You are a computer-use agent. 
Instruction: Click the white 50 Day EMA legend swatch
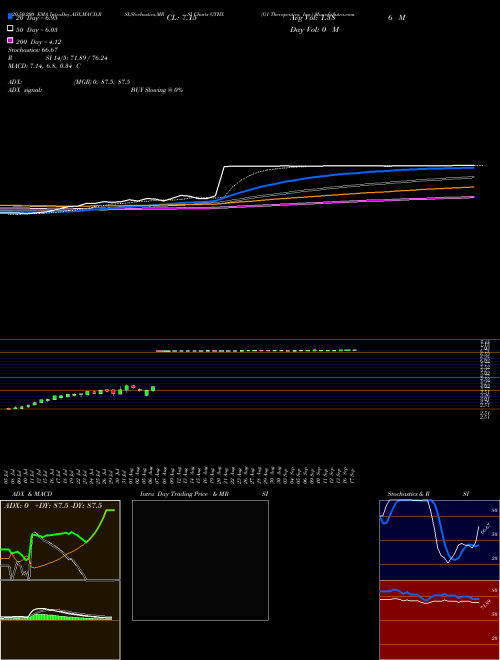pyautogui.click(x=10, y=29)
